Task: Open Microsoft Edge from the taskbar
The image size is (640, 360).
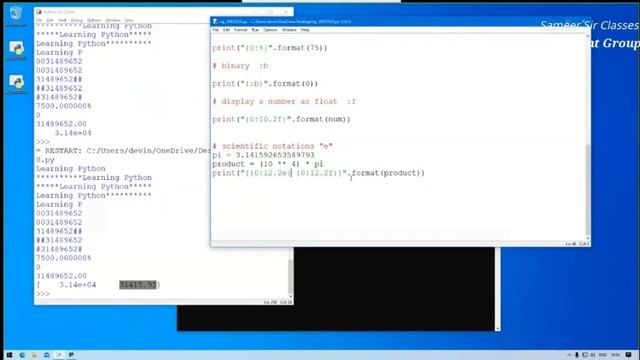Action: [22, 355]
